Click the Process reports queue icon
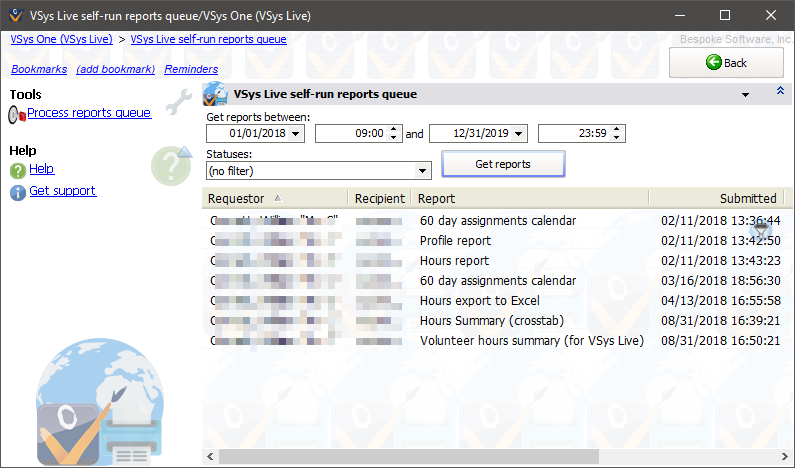Image resolution: width=795 pixels, height=468 pixels. tap(17, 115)
